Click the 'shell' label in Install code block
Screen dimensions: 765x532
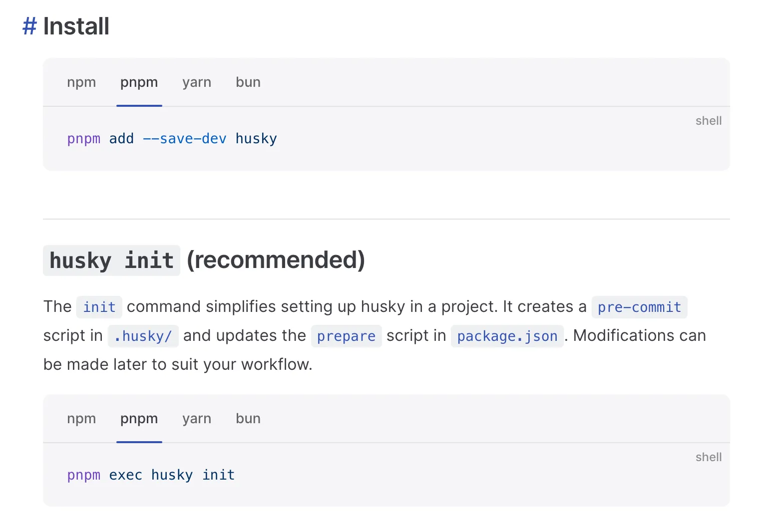pos(709,121)
